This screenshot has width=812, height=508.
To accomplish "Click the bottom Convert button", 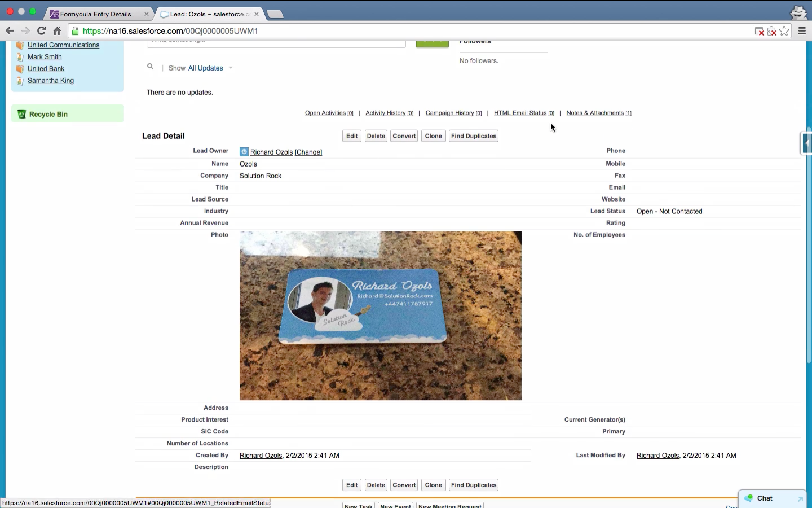I will point(404,485).
